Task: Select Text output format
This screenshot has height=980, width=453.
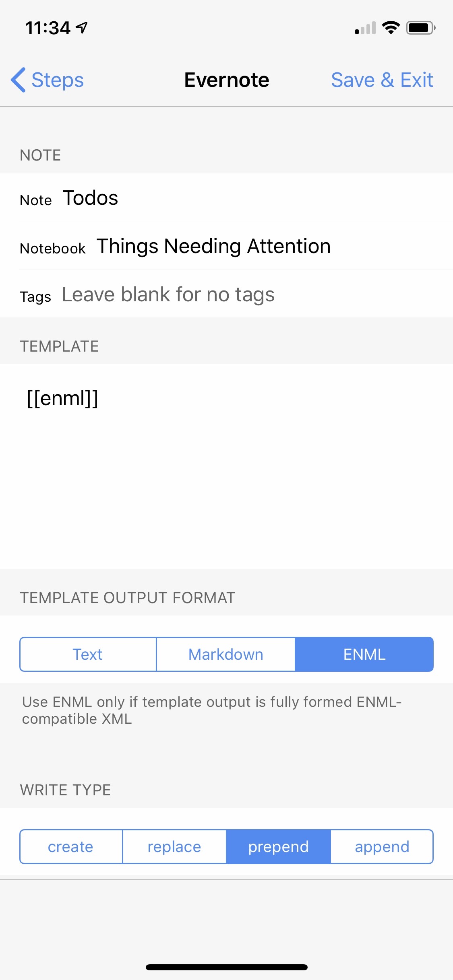Action: coord(88,654)
